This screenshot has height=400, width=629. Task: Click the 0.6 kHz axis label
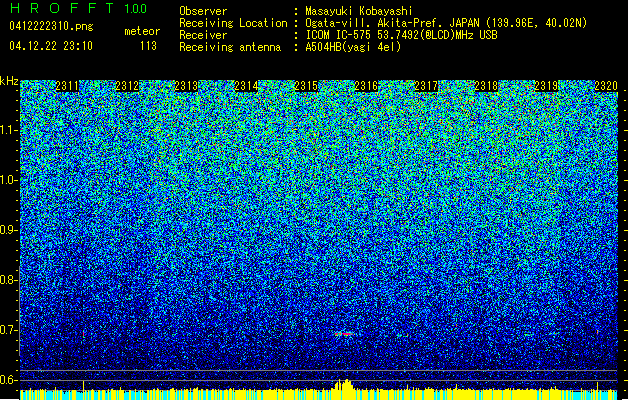pos(9,380)
